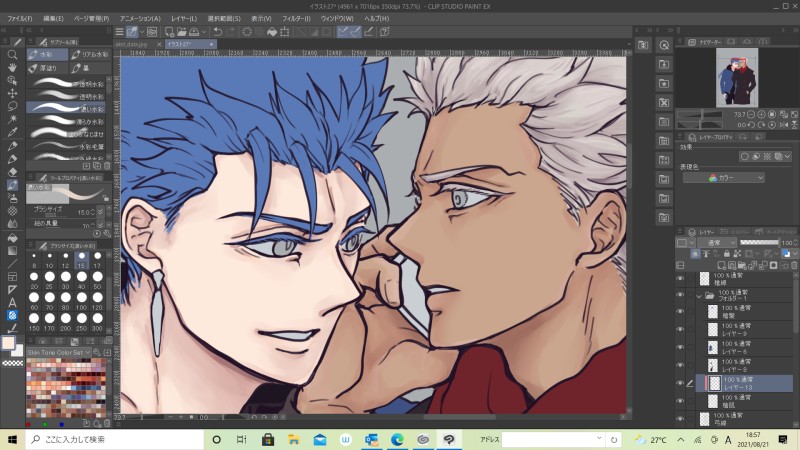Click Delete sub tool trash icon
Screen dimensions: 800x450
coord(107,166)
